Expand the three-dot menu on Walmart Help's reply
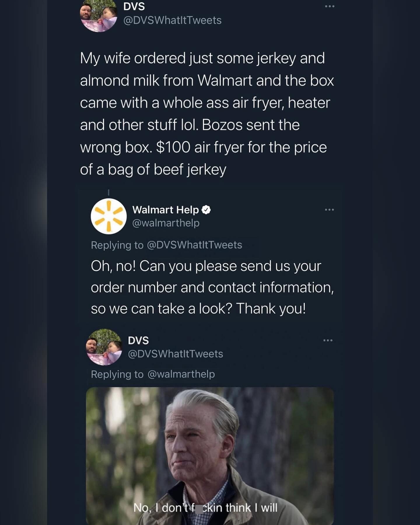This screenshot has width=420, height=525. (x=329, y=210)
